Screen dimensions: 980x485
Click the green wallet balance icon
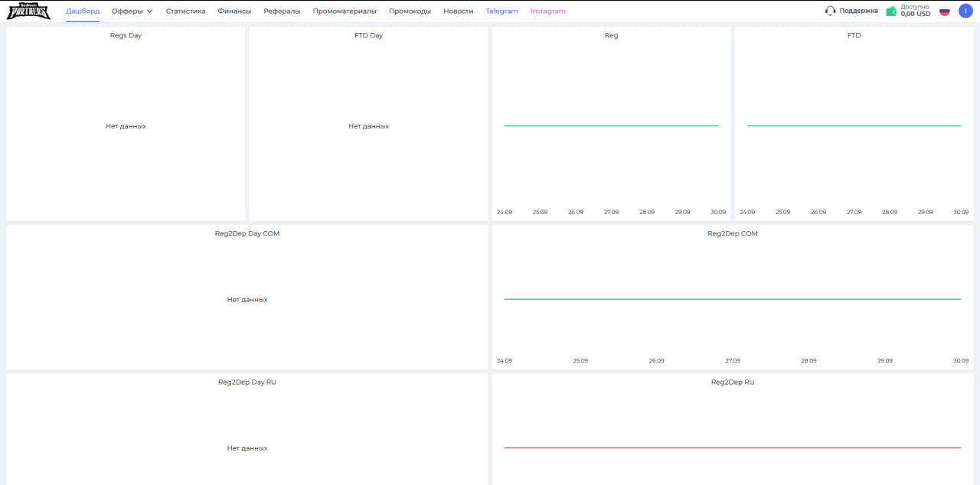(891, 11)
